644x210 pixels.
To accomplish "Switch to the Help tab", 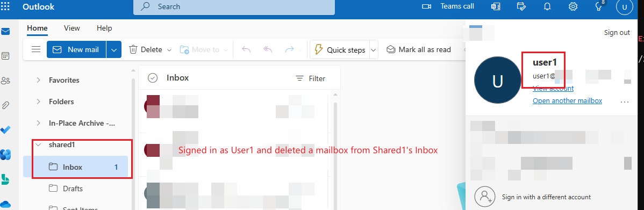I will (x=104, y=28).
